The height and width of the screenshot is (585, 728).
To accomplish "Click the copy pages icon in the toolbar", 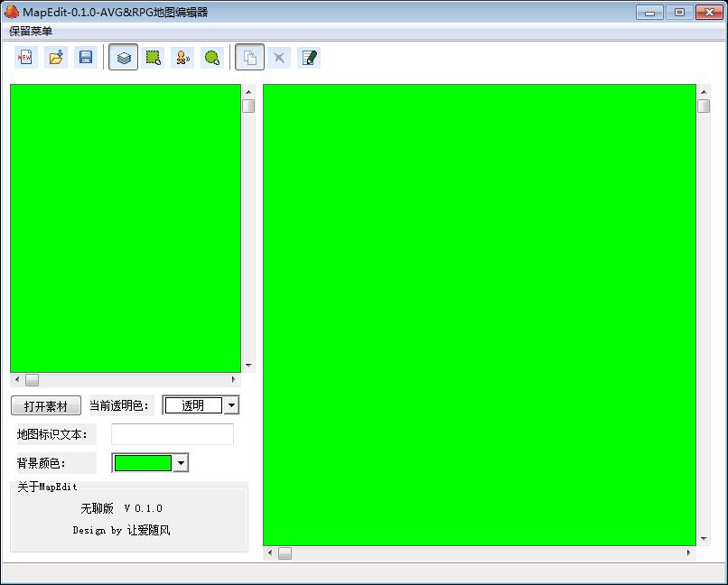I will [x=250, y=58].
